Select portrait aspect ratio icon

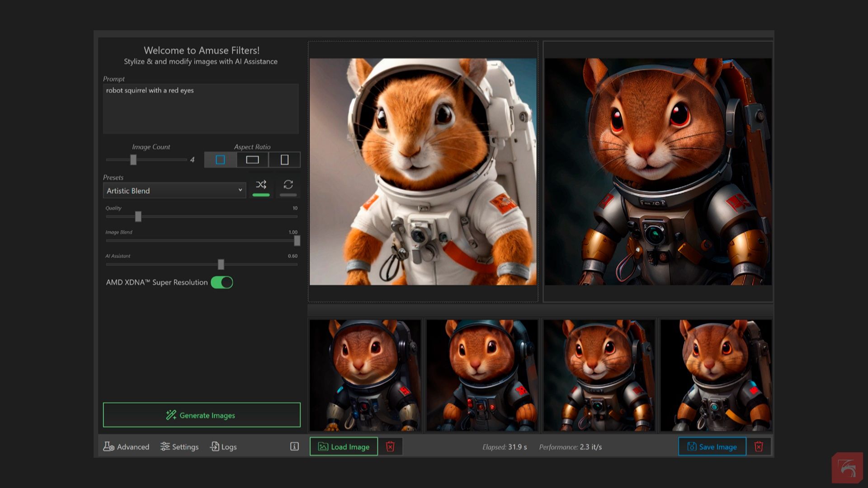point(284,160)
